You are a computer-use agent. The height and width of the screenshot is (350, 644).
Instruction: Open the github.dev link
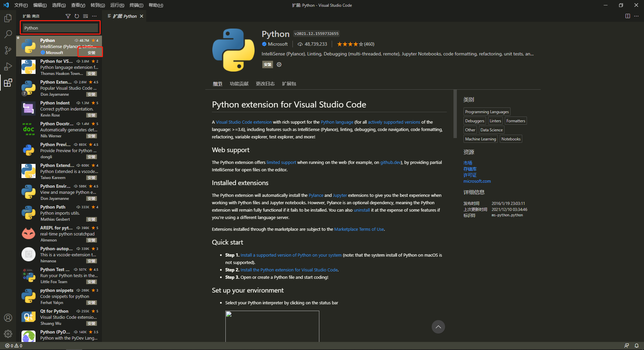pyautogui.click(x=390, y=162)
